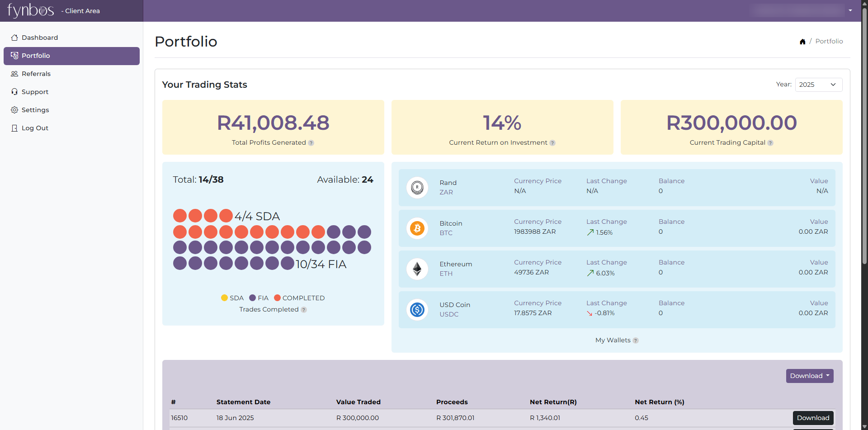Open the user account dropdown arrow
This screenshot has height=430, width=868.
(x=850, y=10)
